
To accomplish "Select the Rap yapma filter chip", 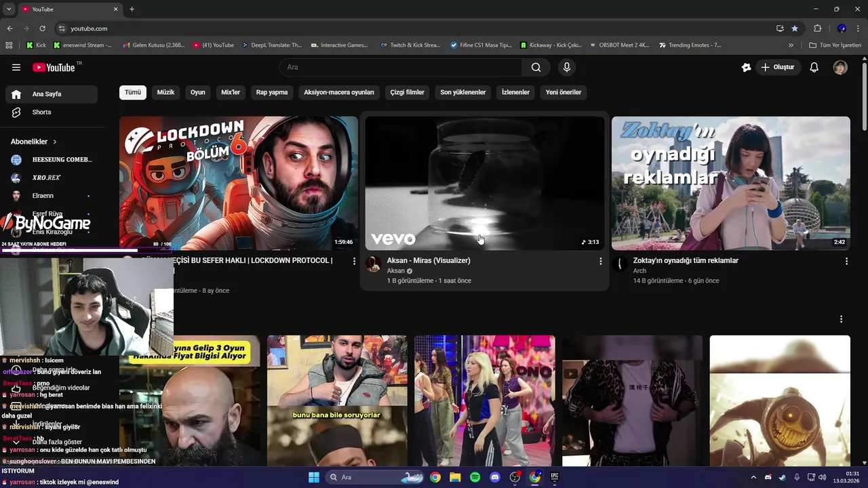I will (x=272, y=92).
